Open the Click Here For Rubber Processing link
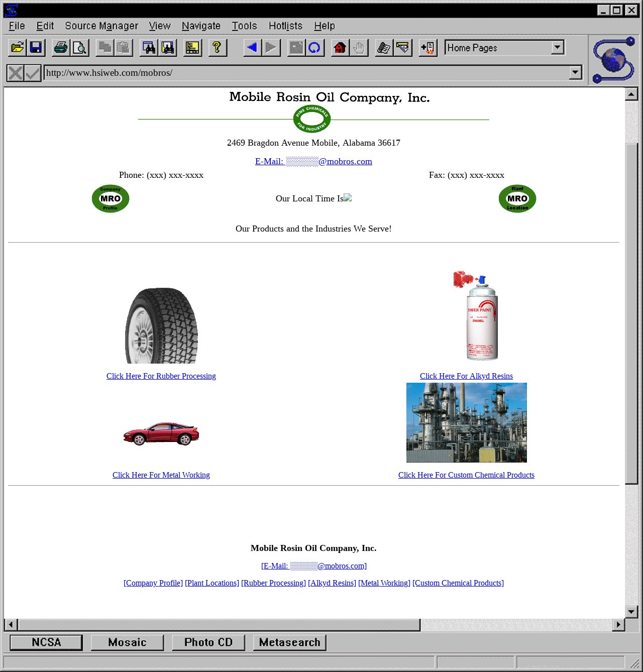Viewport: 643px width, 672px height. [161, 376]
